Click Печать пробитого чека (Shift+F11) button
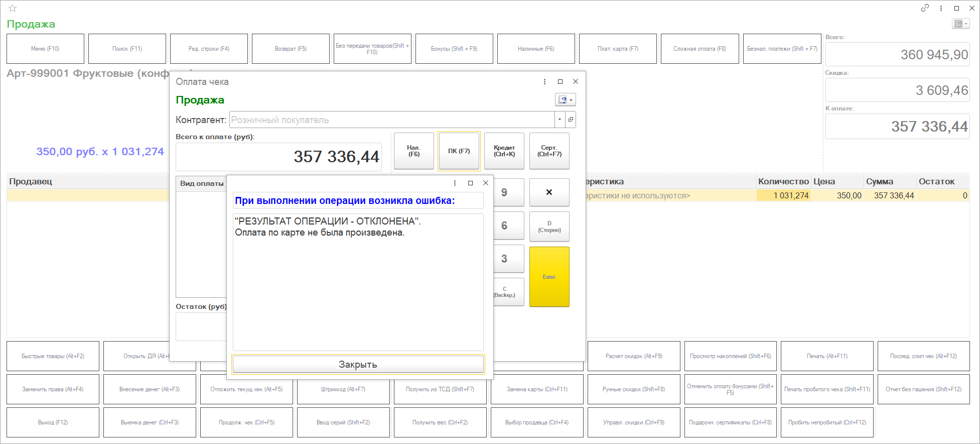Image resolution: width=980 pixels, height=444 pixels. click(x=826, y=389)
